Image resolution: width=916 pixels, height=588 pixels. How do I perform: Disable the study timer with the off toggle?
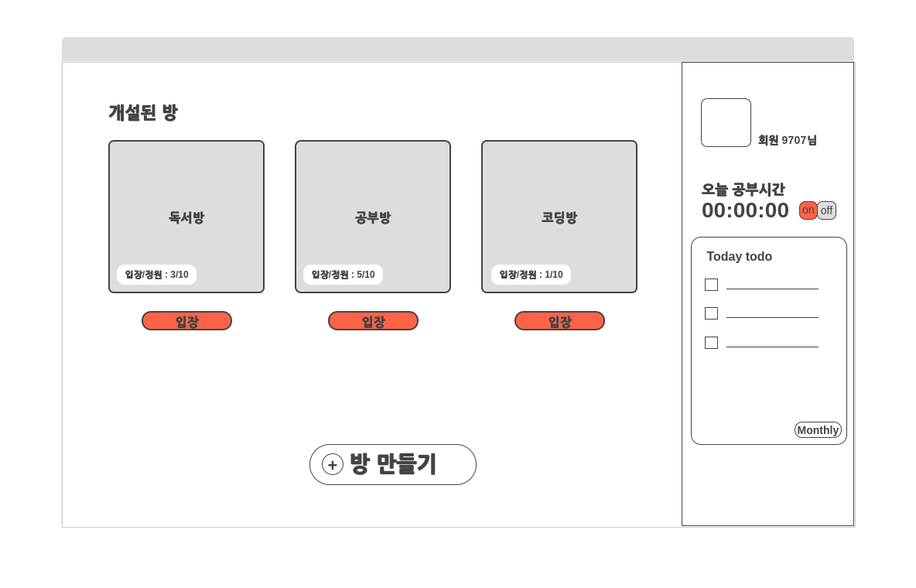[826, 210]
